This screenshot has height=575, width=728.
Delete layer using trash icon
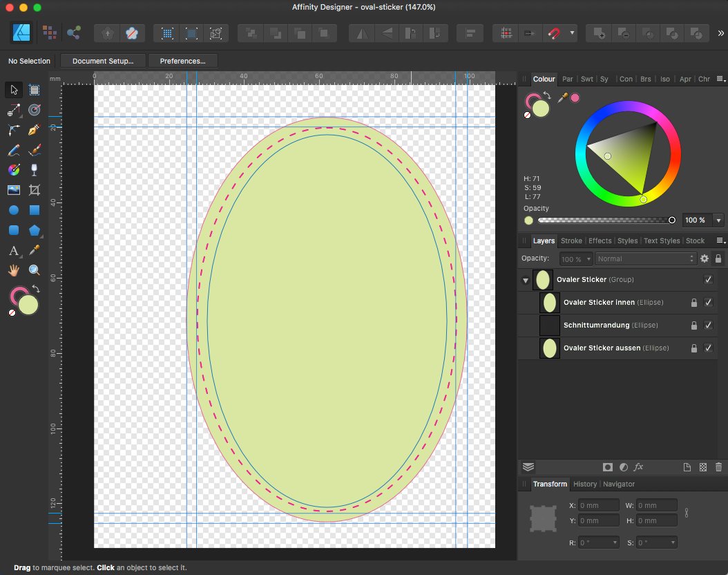point(719,467)
